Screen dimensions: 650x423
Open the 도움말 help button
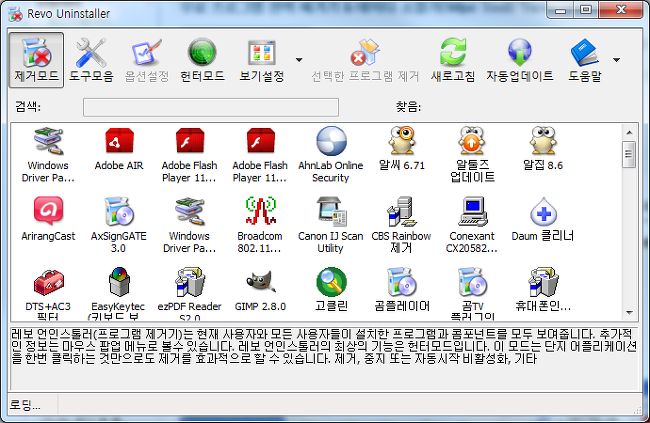pyautogui.click(x=585, y=60)
